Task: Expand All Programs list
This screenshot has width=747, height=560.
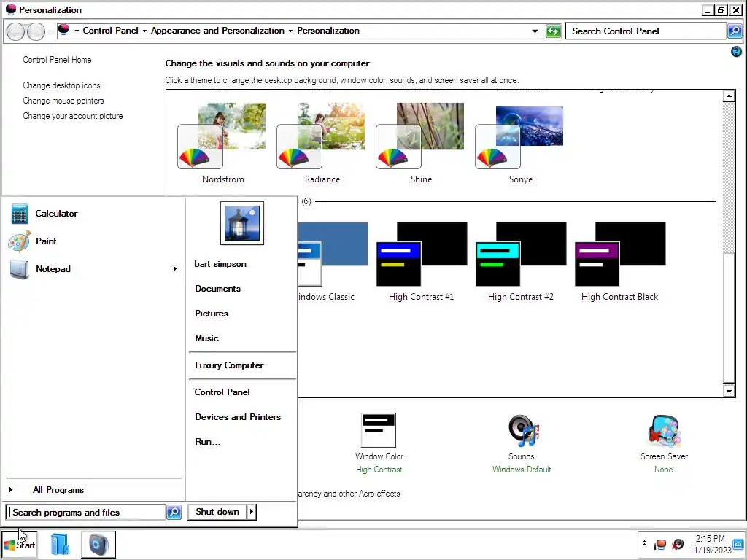Action: click(58, 490)
